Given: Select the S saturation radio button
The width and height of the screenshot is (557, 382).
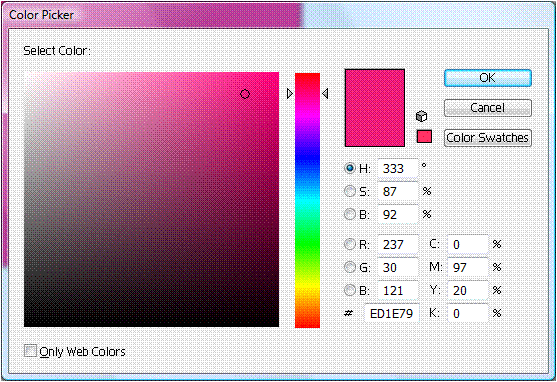Looking at the screenshot, I should click(x=350, y=191).
